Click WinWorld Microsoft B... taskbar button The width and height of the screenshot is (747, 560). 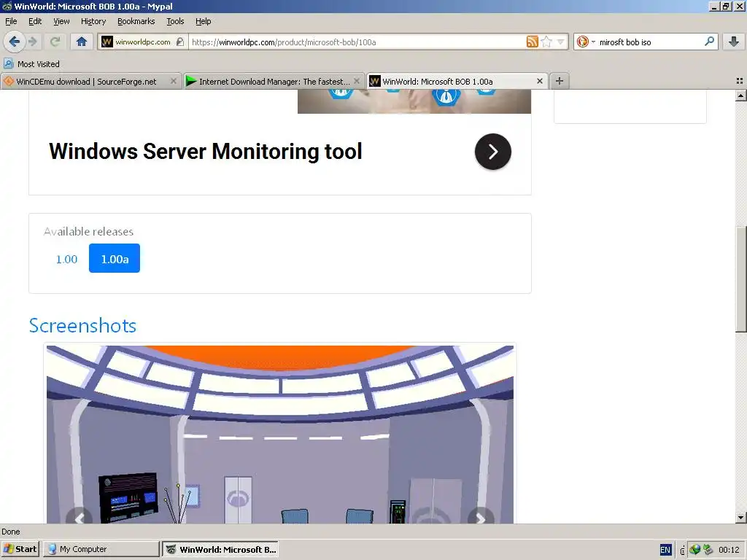tap(220, 549)
